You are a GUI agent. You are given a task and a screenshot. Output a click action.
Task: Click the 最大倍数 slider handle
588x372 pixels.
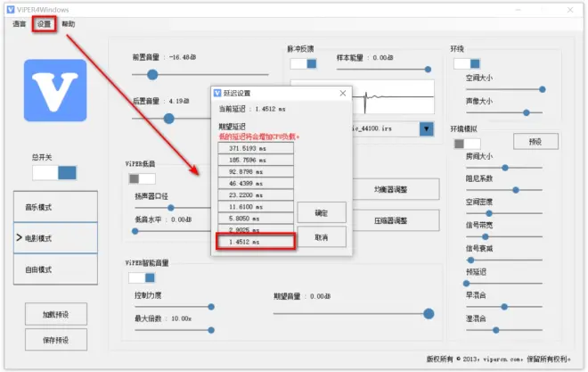pos(211,330)
